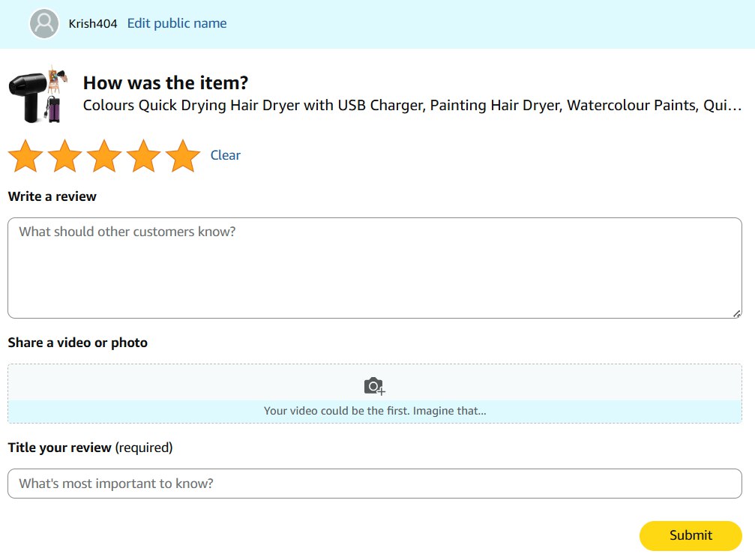The width and height of the screenshot is (755, 560).
Task: Choose the fourth rating star
Action: pyautogui.click(x=144, y=156)
